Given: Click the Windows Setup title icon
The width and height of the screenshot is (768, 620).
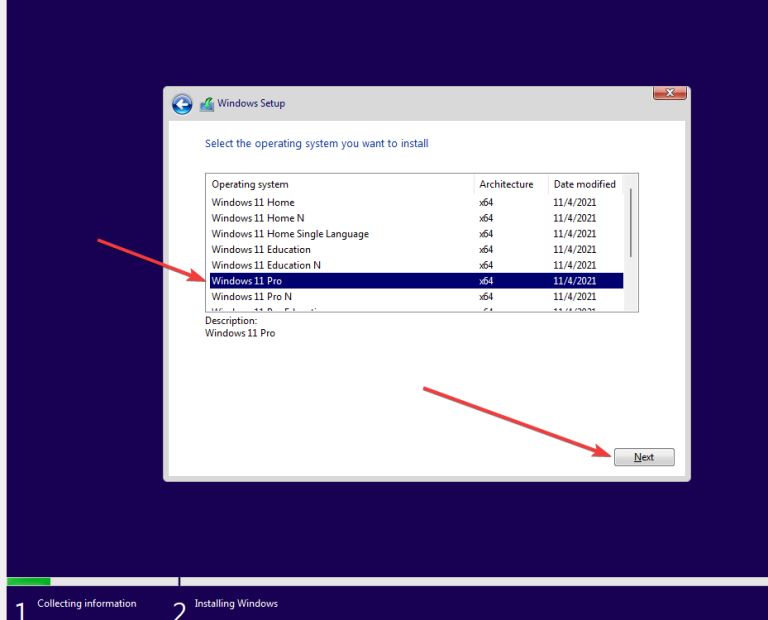Looking at the screenshot, I should (x=207, y=104).
